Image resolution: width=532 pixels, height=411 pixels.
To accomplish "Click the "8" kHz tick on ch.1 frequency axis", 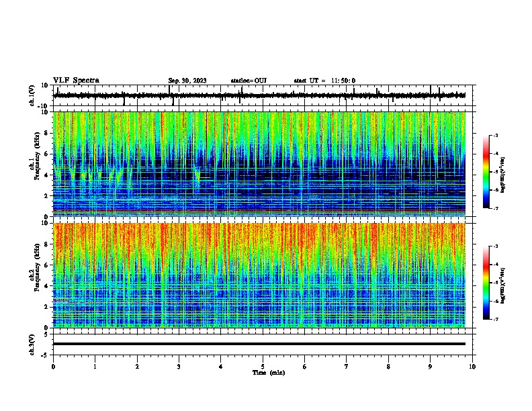I will coord(47,133).
